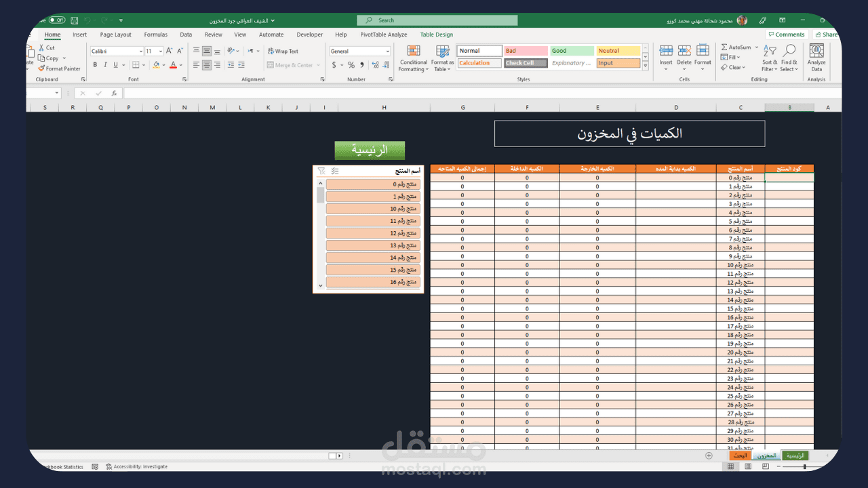Click the Borders icon
Image resolution: width=868 pixels, height=488 pixels.
[x=136, y=65]
